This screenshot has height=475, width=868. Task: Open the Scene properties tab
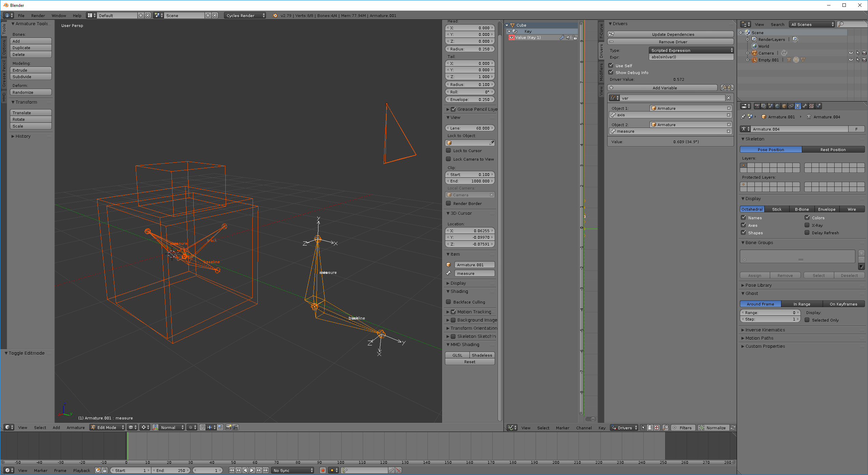[770, 106]
